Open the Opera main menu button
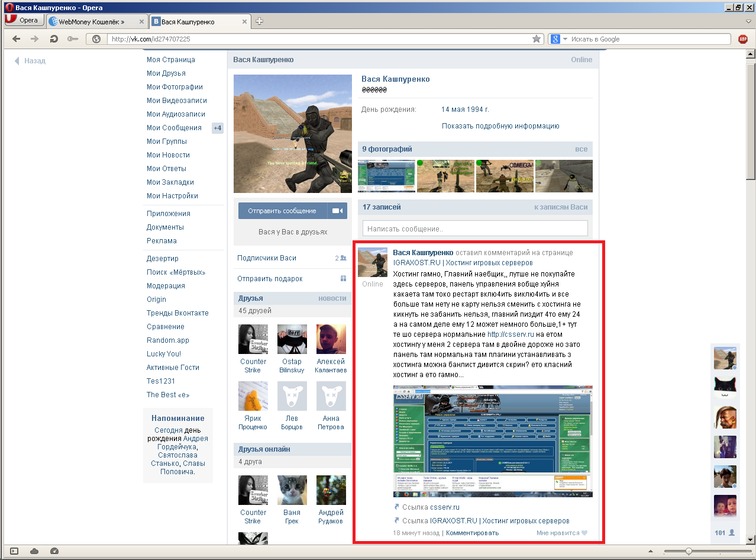Screen dimensions: 756x560 click(23, 20)
